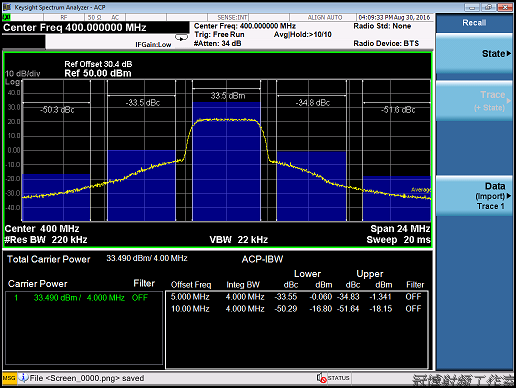Click the continuous sweep arrow icon

pyautogui.click(x=182, y=38)
